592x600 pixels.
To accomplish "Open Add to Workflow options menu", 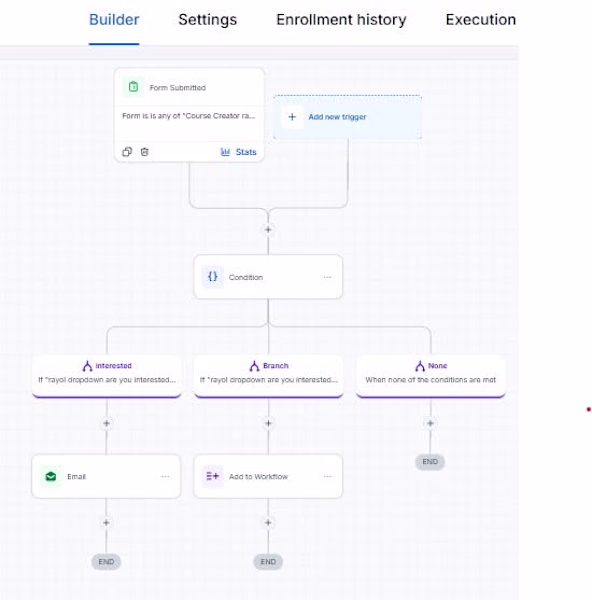I will [328, 476].
